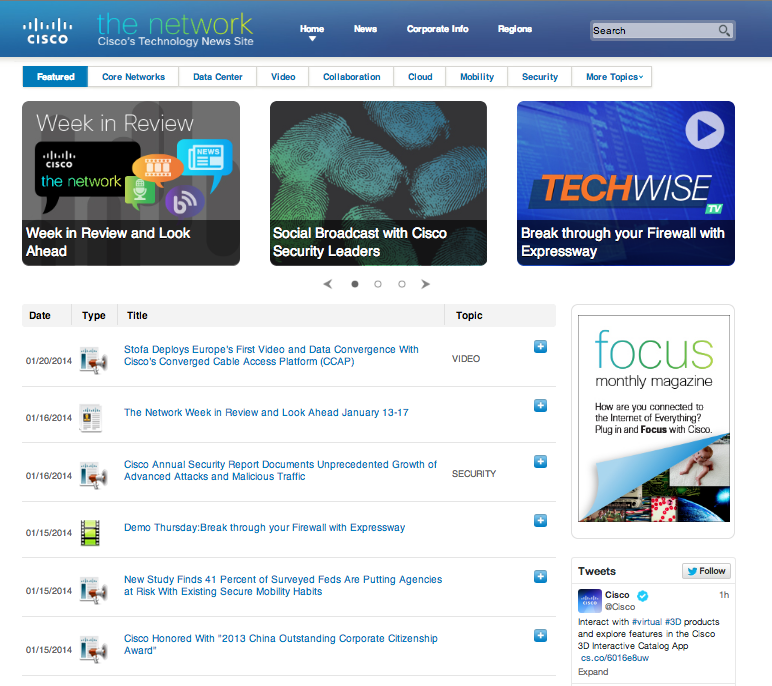Open cs.co/6016e8uw tweet link

[614, 658]
